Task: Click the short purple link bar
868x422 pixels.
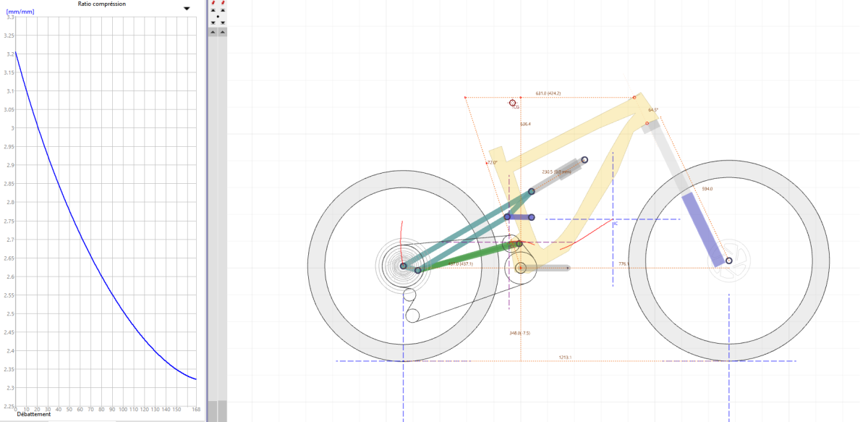Action: pyautogui.click(x=519, y=216)
